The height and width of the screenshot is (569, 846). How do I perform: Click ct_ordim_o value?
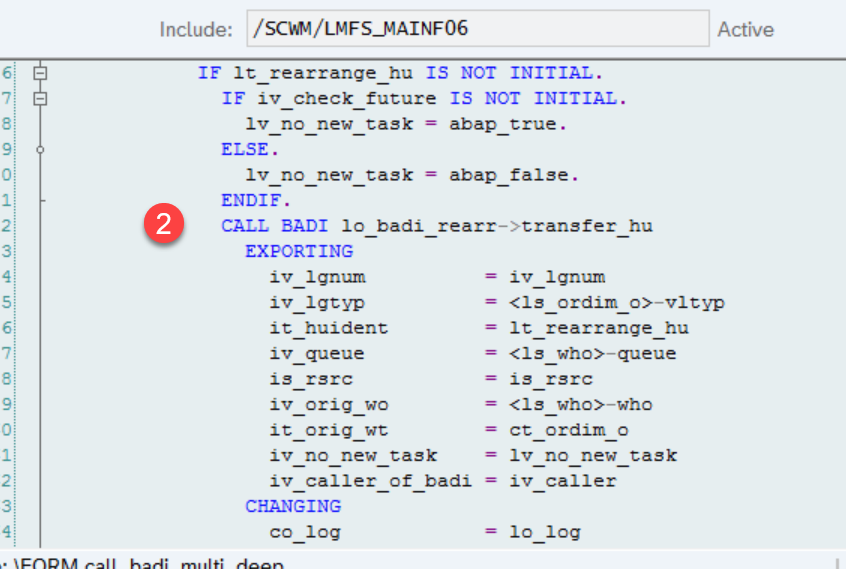click(x=569, y=430)
